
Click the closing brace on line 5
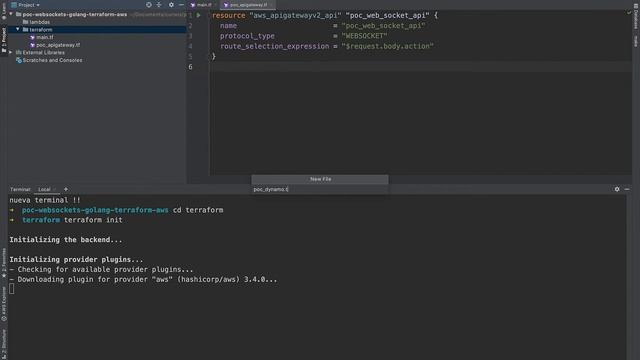(213, 56)
